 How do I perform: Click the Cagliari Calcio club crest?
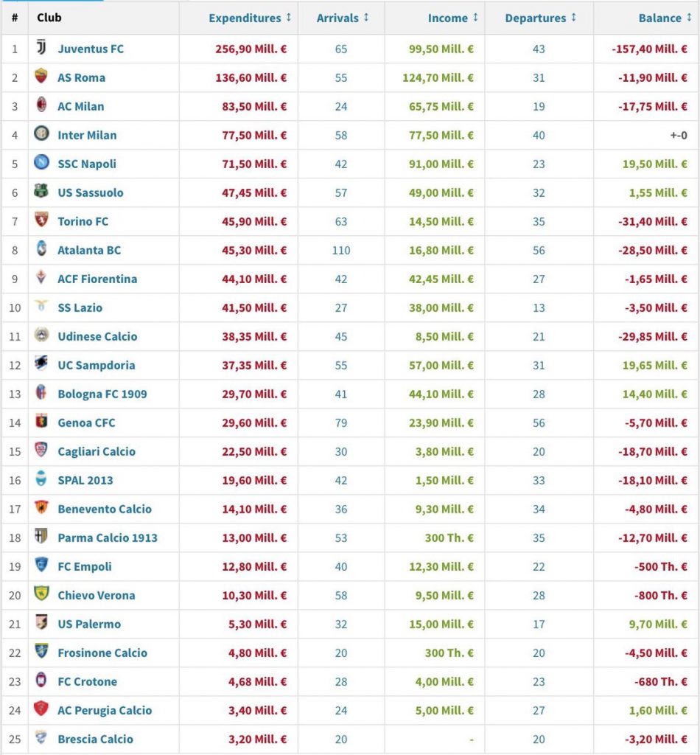click(x=41, y=450)
